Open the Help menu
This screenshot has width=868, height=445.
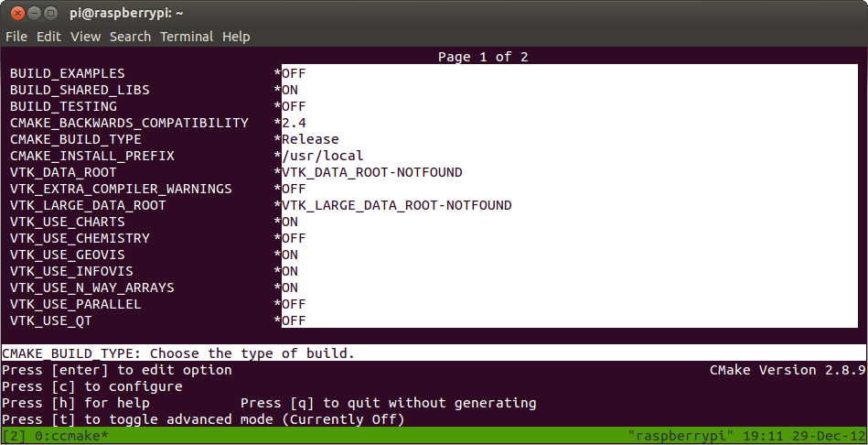point(236,37)
